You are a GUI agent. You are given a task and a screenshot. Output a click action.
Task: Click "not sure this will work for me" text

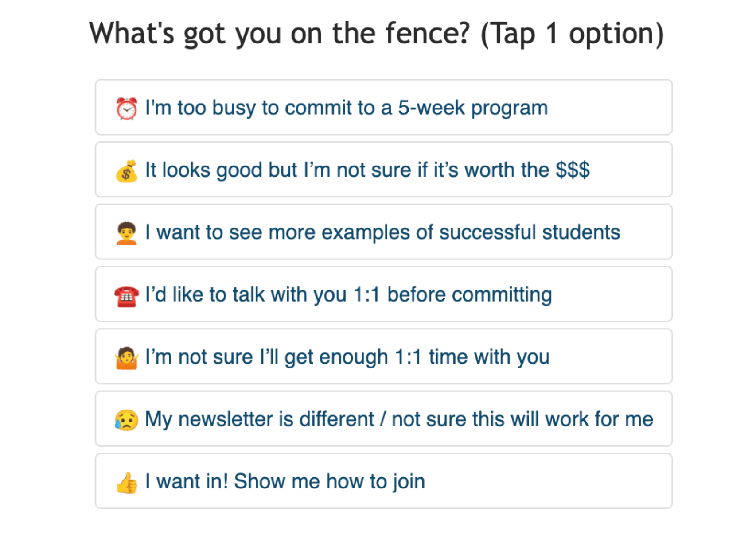pos(522,419)
